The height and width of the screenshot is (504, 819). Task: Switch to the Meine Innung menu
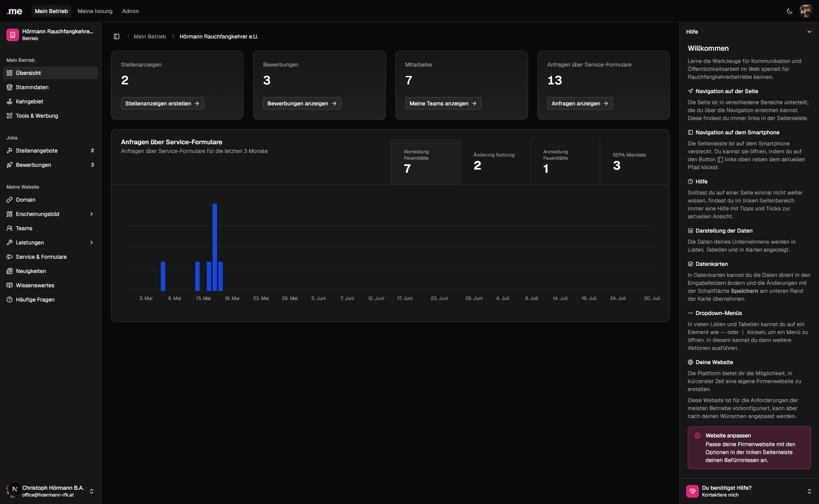[x=95, y=11]
